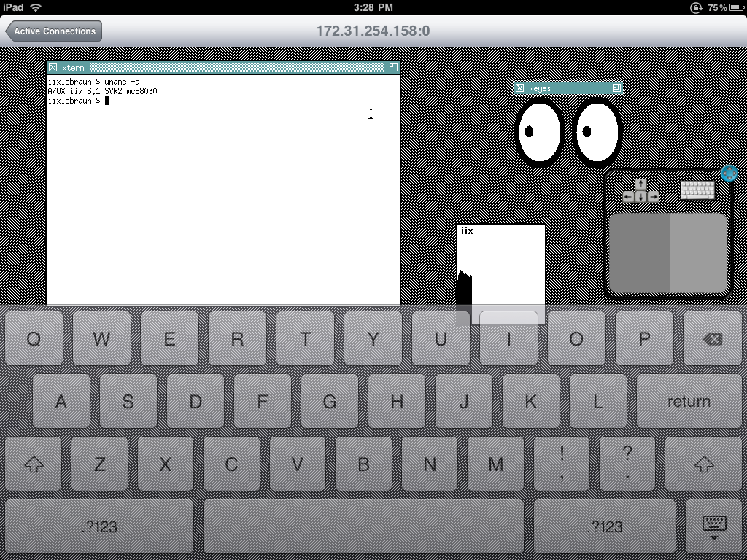Tap the blue move-overlay handle icon
This screenshot has width=747, height=560.
(729, 174)
